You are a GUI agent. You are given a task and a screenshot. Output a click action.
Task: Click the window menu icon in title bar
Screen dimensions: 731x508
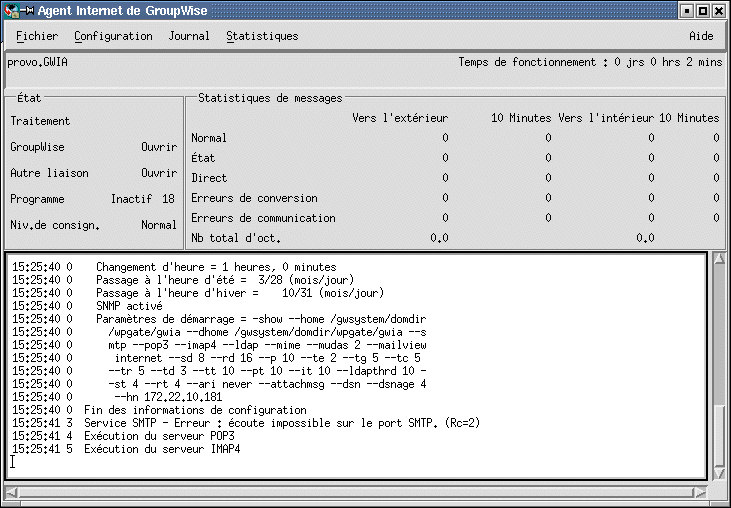[x=11, y=10]
